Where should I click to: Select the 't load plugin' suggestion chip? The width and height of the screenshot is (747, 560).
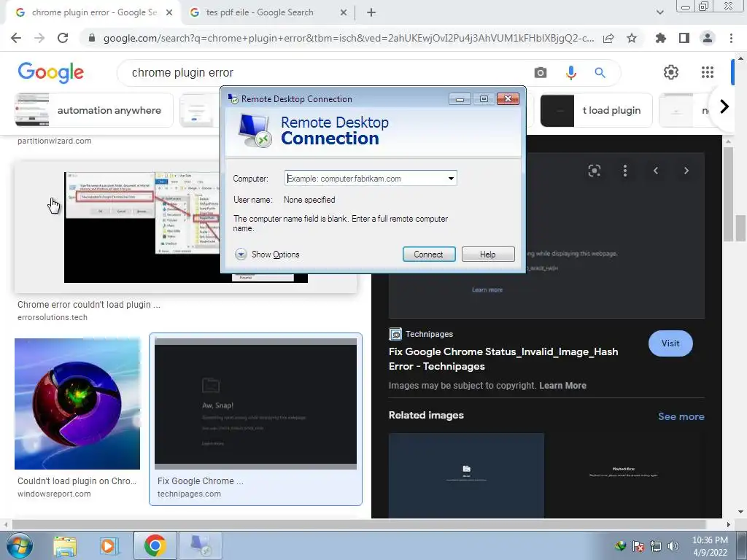pyautogui.click(x=596, y=110)
